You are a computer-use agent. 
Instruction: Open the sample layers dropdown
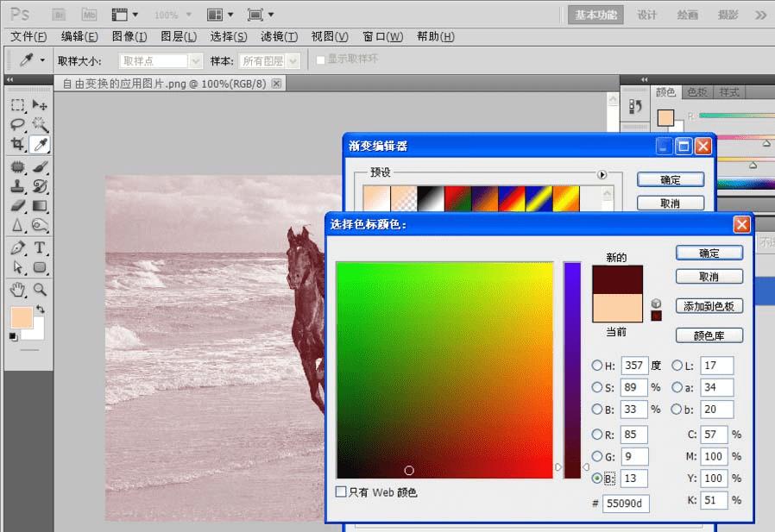[293, 60]
